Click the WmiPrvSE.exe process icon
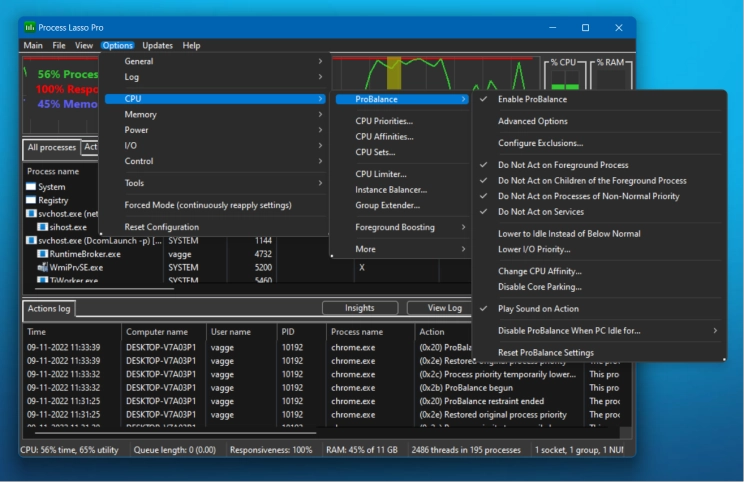Image resolution: width=744 pixels, height=482 pixels. pos(42,267)
